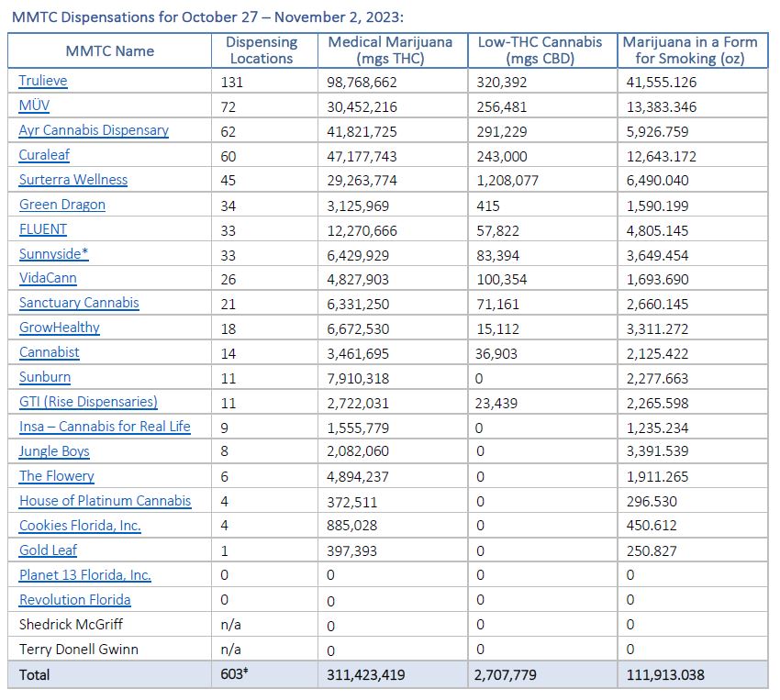The image size is (780, 700).
Task: Click the FLUENT link
Action: click(43, 229)
